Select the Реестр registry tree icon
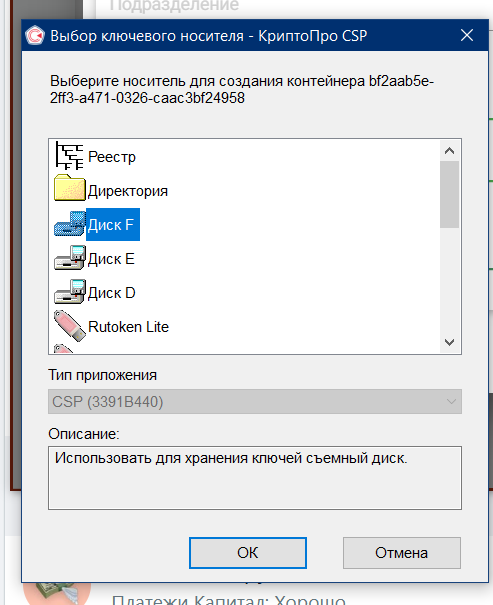 tap(69, 156)
